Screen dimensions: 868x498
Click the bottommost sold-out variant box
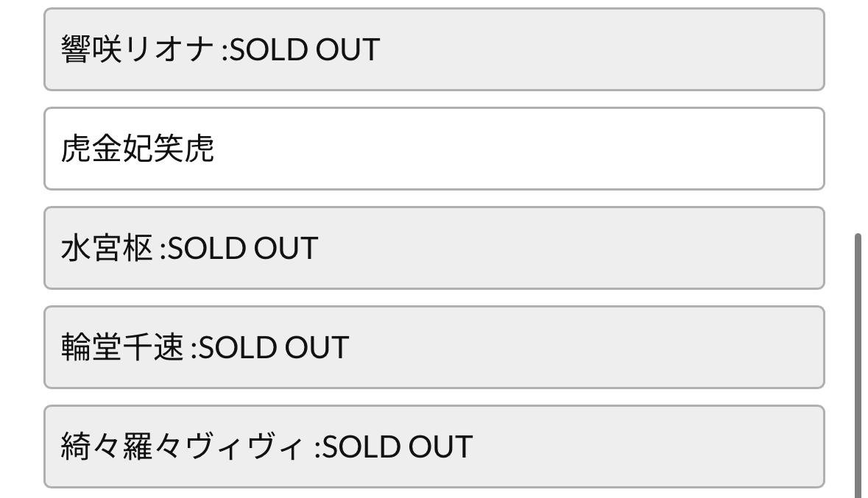434,447
